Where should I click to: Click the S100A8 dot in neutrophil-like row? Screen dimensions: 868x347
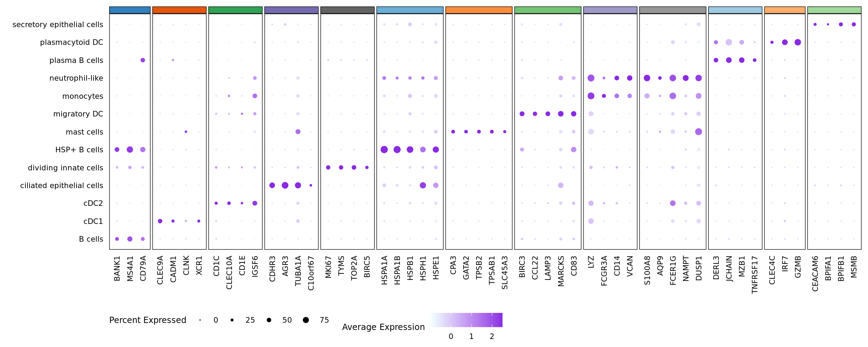coord(647,78)
